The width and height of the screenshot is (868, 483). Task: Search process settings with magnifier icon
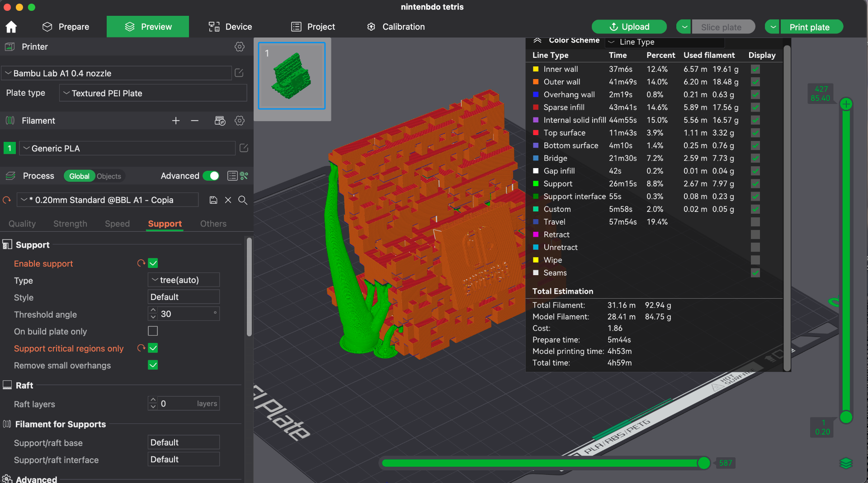tap(243, 200)
